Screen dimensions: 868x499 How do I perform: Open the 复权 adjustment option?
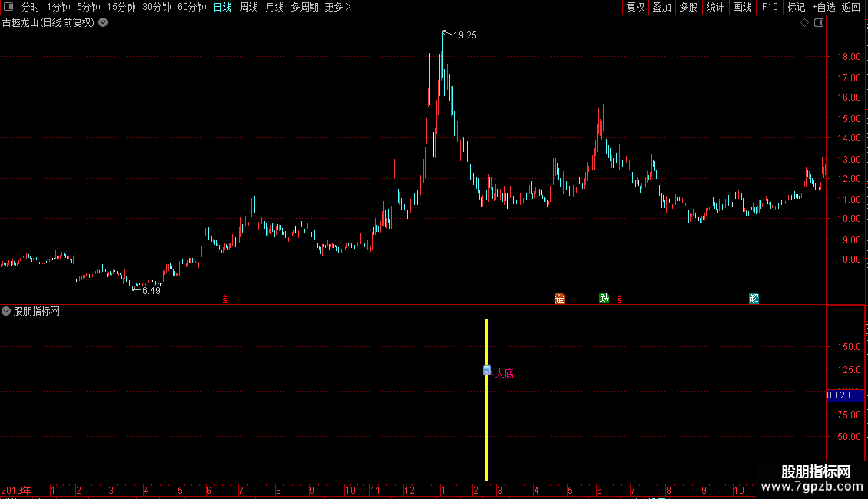(635, 7)
